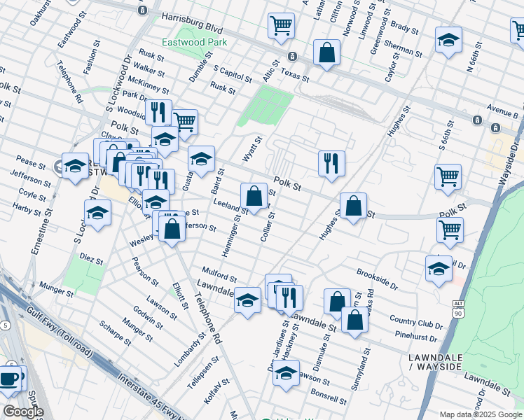Click the shopping cart icon near Harrisburg Blvd
The image size is (524, 420).
click(281, 26)
